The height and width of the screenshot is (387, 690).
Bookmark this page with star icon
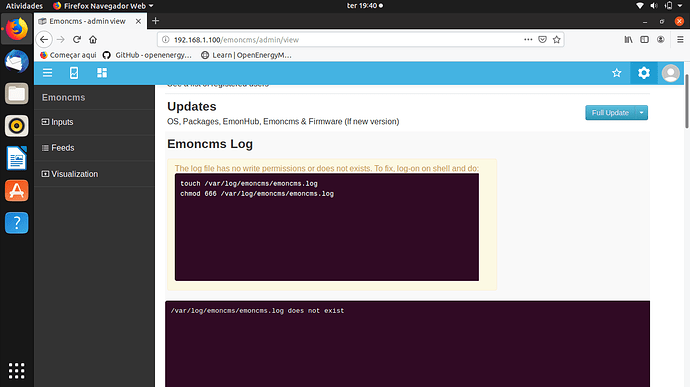pyautogui.click(x=557, y=40)
